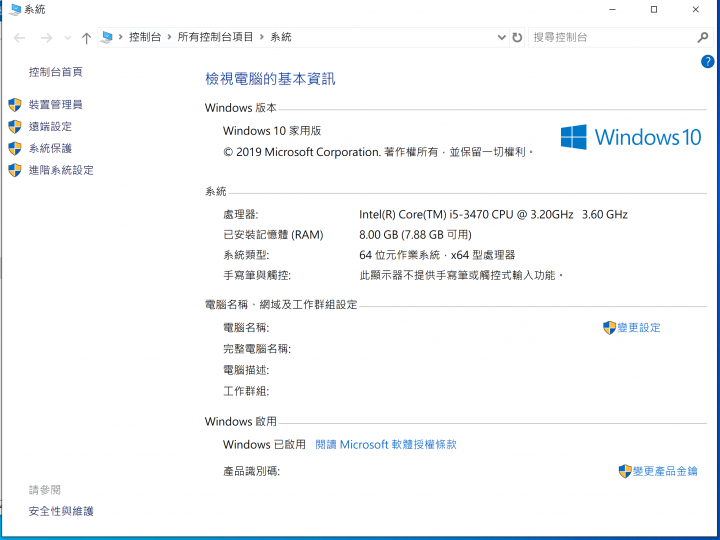
Task: Minimize the 系統 window
Action: coord(612,10)
